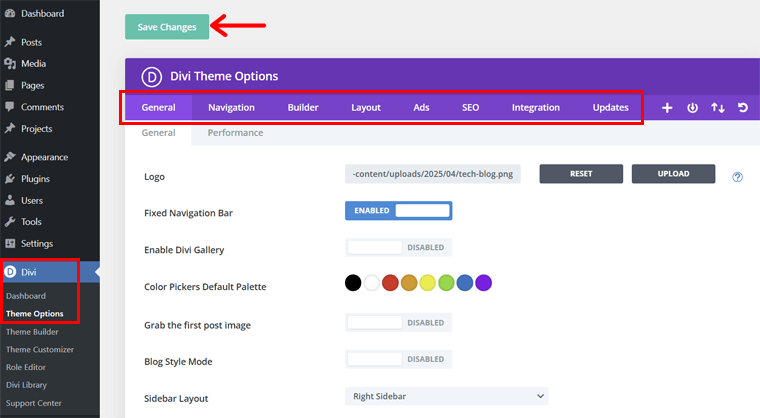
Task: Click the Plugins plug icon
Action: coord(10,179)
